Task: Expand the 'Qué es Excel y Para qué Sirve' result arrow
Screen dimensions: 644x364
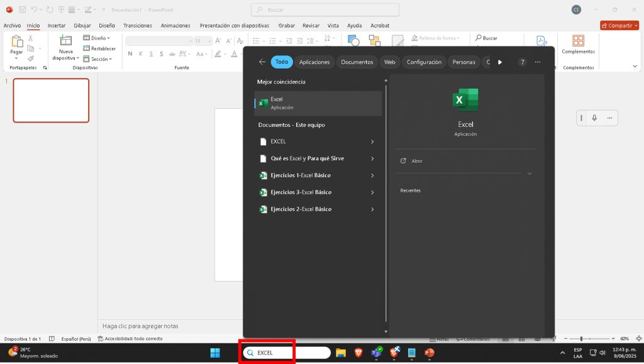Action: click(x=372, y=158)
